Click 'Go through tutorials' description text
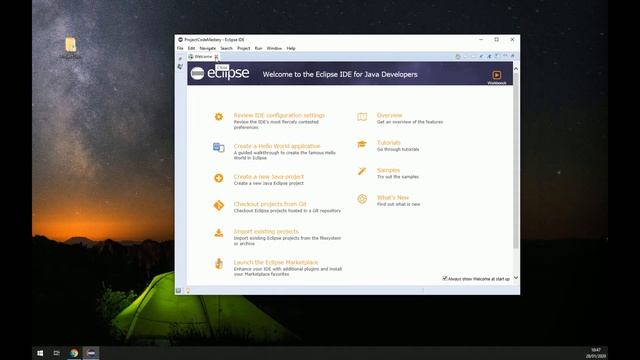Screen dimensions: 640x360 [x=398, y=149]
